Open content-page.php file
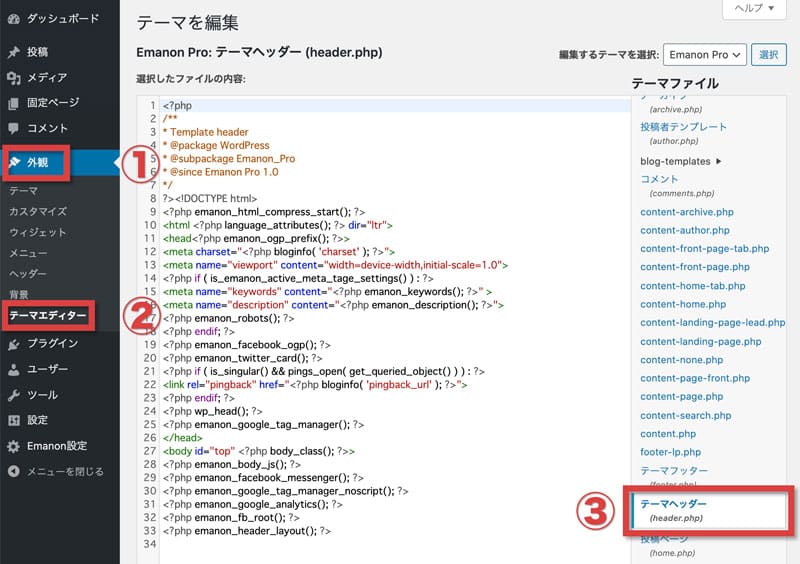The image size is (800, 564). click(x=682, y=397)
